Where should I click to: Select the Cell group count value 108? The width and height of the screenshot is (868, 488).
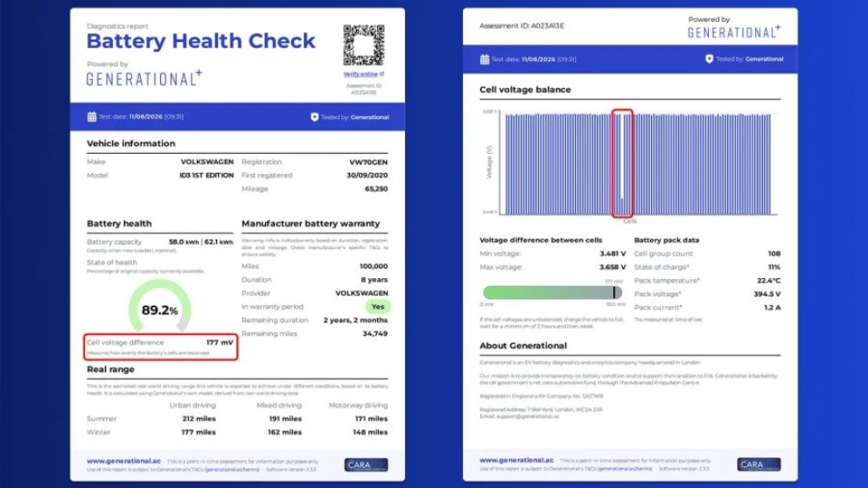point(774,254)
